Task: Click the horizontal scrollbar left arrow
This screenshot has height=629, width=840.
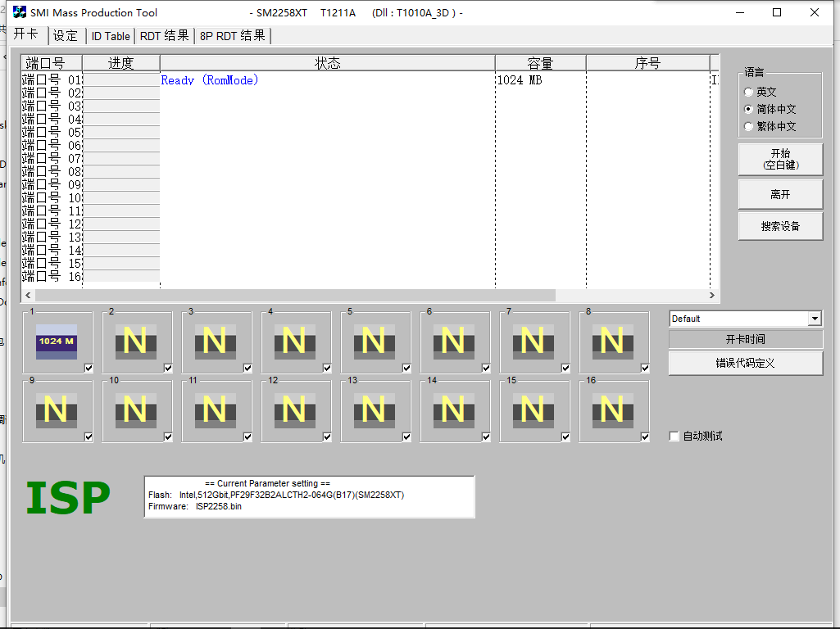Action: (28, 295)
